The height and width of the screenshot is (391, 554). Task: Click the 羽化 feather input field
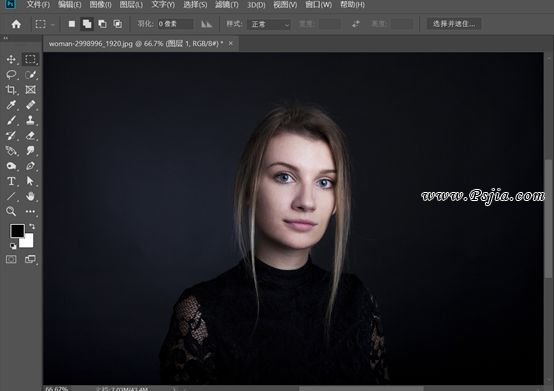(175, 24)
